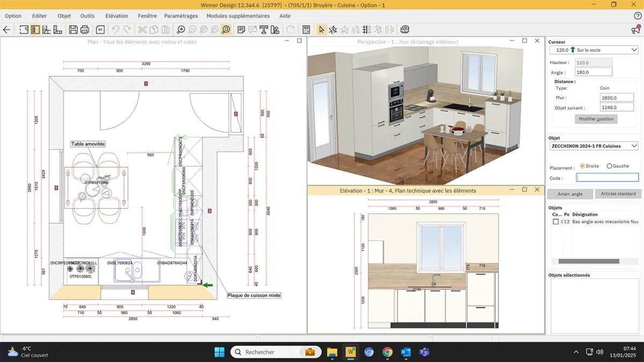Screen dimensions: 644x362
Task: Open the Elévation menu
Action: click(116, 16)
